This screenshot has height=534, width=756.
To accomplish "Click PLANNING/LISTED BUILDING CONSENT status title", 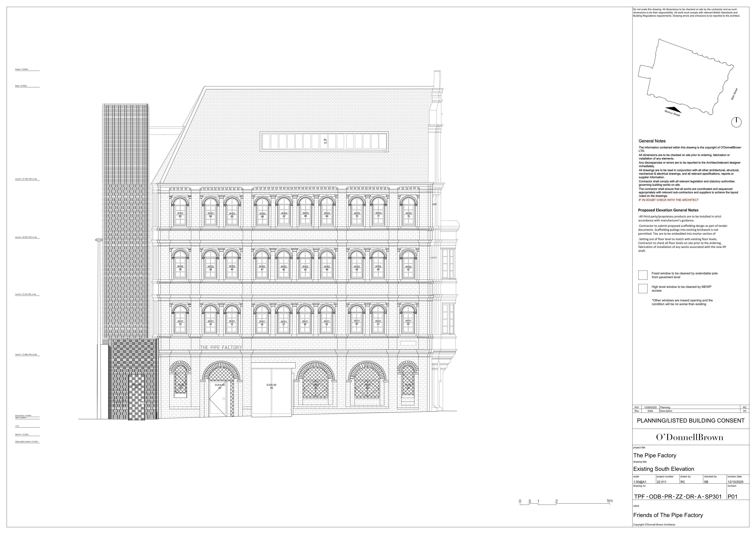I will pos(690,421).
